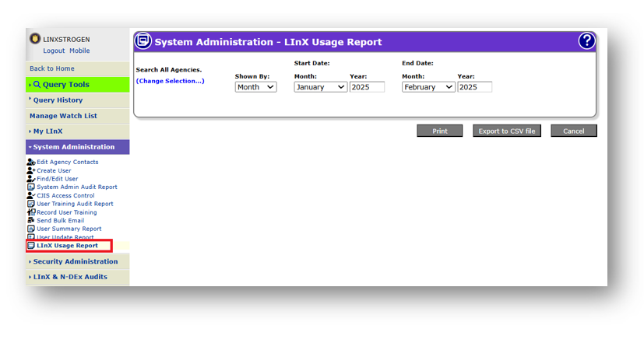Open the Start Date Month dropdown
The image size is (644, 350).
click(x=320, y=87)
